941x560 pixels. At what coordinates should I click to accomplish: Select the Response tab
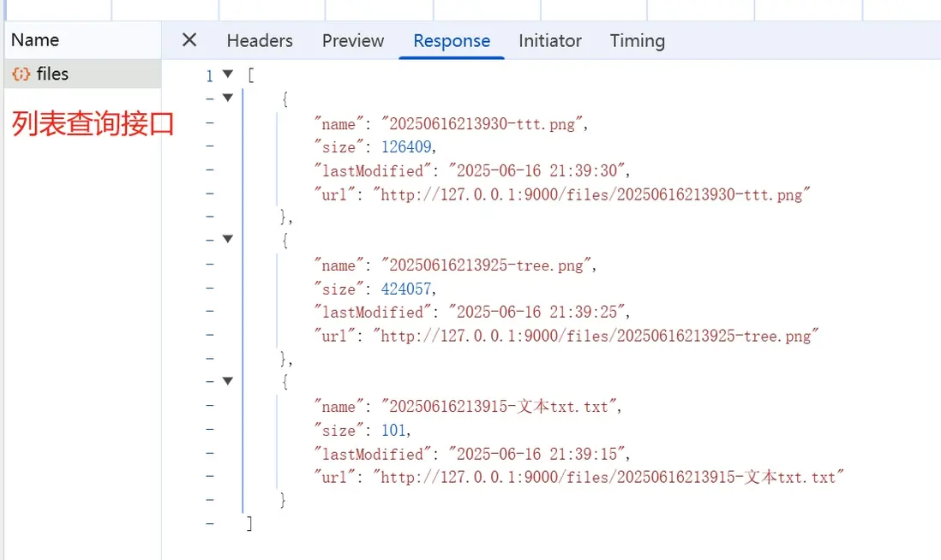[452, 40]
